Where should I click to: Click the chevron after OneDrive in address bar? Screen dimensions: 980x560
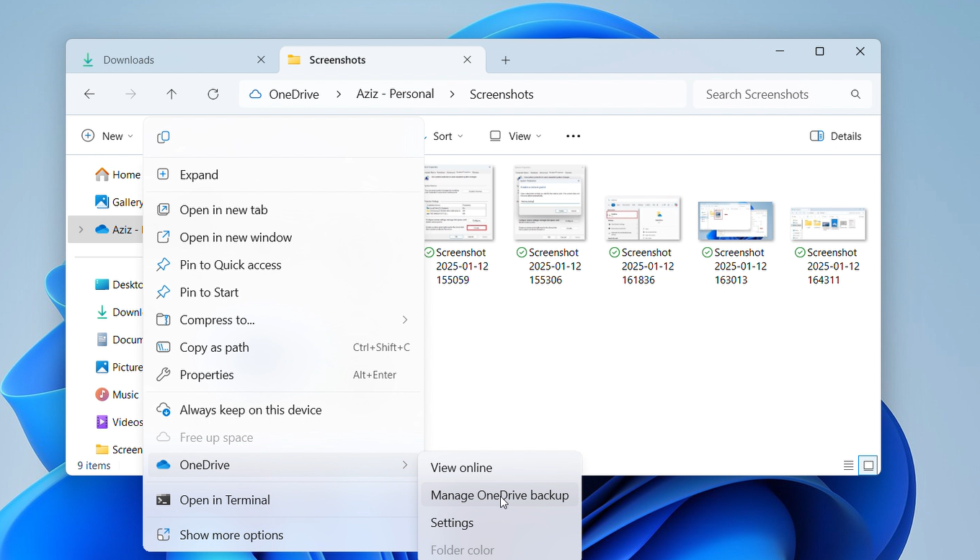(x=338, y=94)
